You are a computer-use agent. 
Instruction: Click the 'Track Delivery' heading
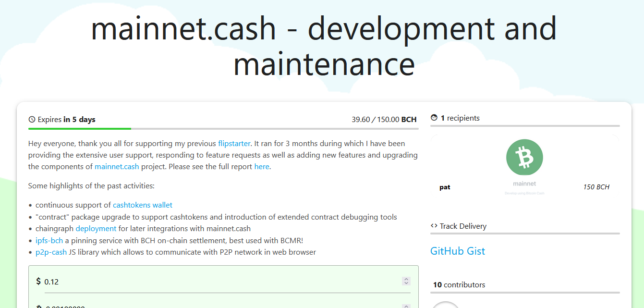pos(463,226)
